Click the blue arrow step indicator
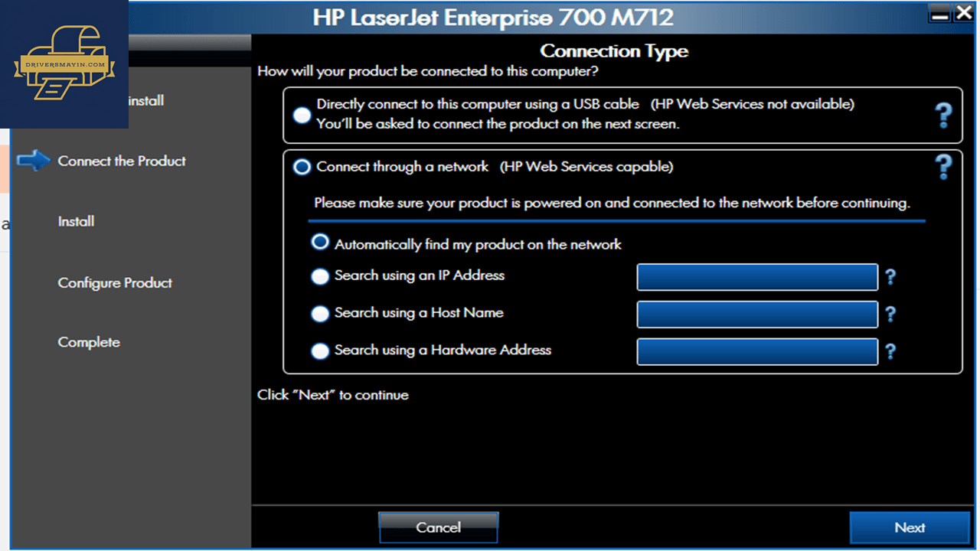980x551 pixels. 33,161
